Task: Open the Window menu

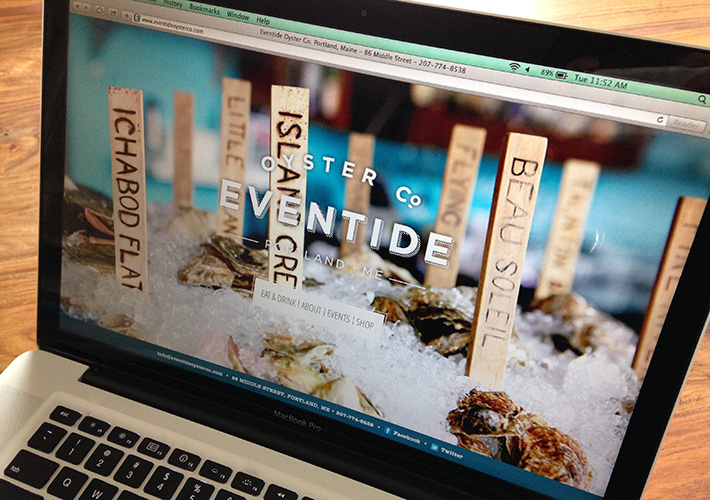Action: point(238,15)
